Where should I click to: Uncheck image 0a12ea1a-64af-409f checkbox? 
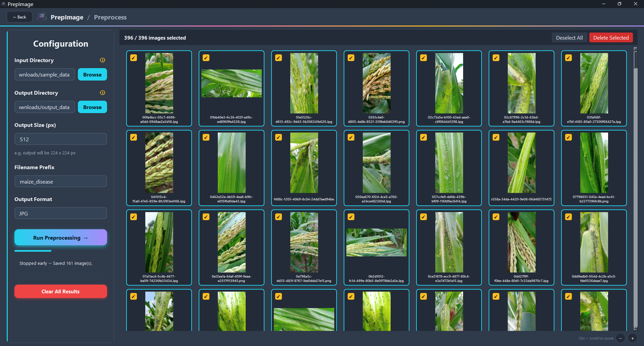(x=206, y=217)
